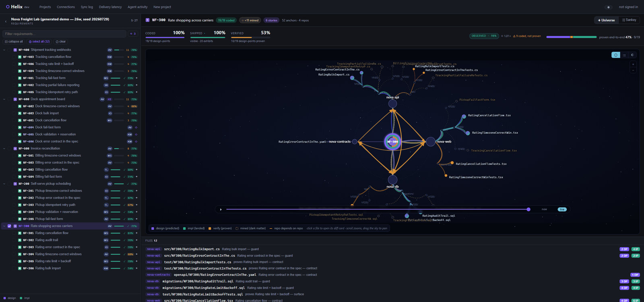Click the SR avatar on NF-402 row
The width and height of the screenshot is (644, 302).
[x=106, y=85]
